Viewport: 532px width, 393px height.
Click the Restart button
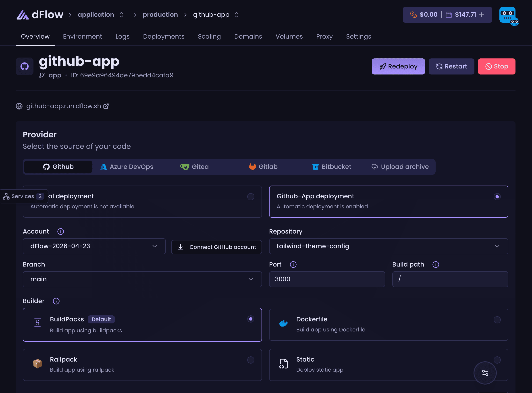(x=451, y=66)
